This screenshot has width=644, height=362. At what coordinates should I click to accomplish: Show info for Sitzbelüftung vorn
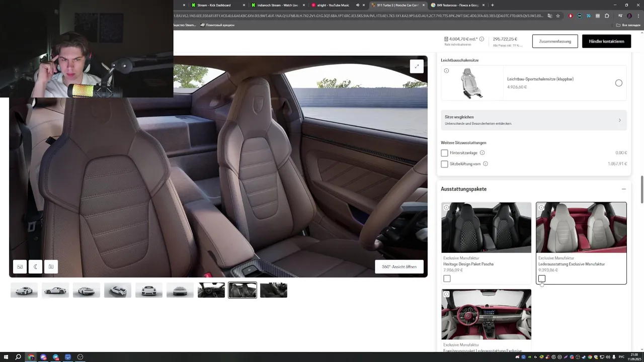486,164
